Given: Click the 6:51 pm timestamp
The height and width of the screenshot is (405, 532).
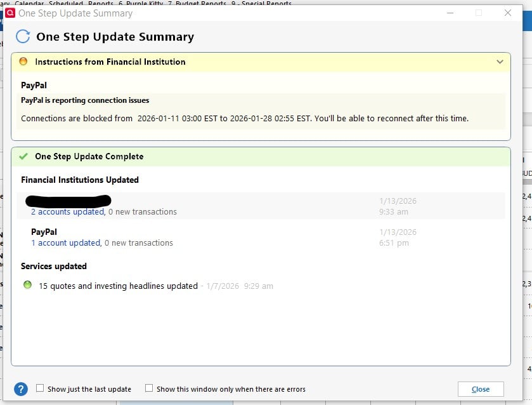Looking at the screenshot, I should [394, 243].
